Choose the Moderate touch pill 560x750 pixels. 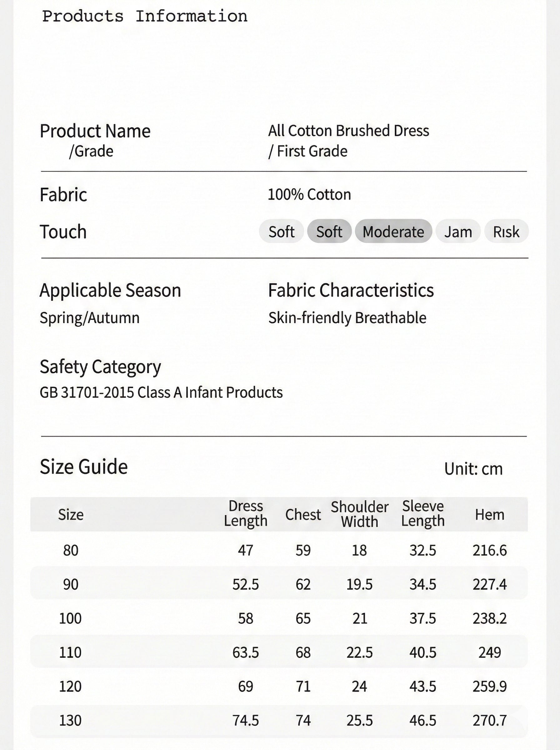tap(393, 231)
